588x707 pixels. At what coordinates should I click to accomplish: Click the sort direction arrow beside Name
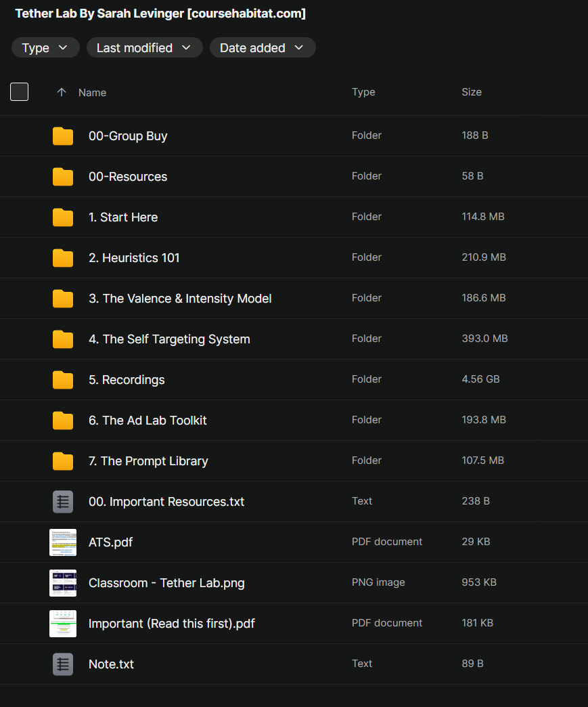point(62,92)
